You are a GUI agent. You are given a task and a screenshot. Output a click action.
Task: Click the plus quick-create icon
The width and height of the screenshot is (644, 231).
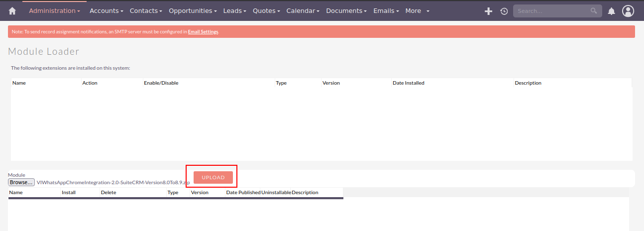pyautogui.click(x=488, y=11)
